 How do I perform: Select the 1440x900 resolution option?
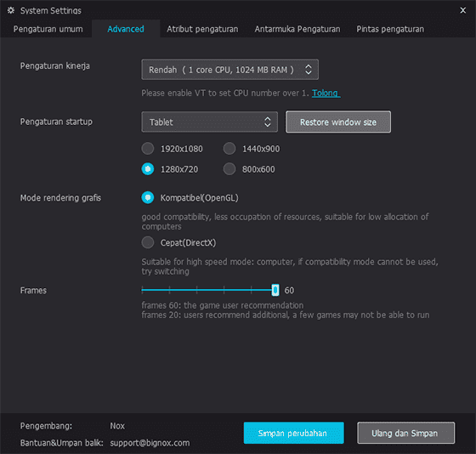pos(229,149)
